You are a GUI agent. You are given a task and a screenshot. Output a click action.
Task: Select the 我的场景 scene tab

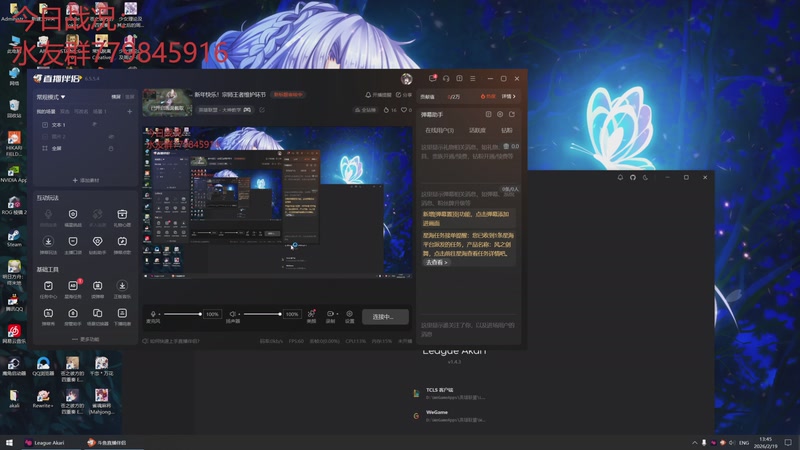pyautogui.click(x=45, y=111)
